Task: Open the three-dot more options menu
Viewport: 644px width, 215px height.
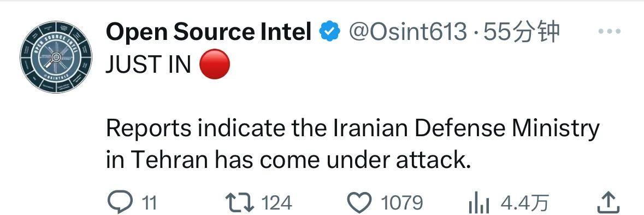Action: click(610, 31)
